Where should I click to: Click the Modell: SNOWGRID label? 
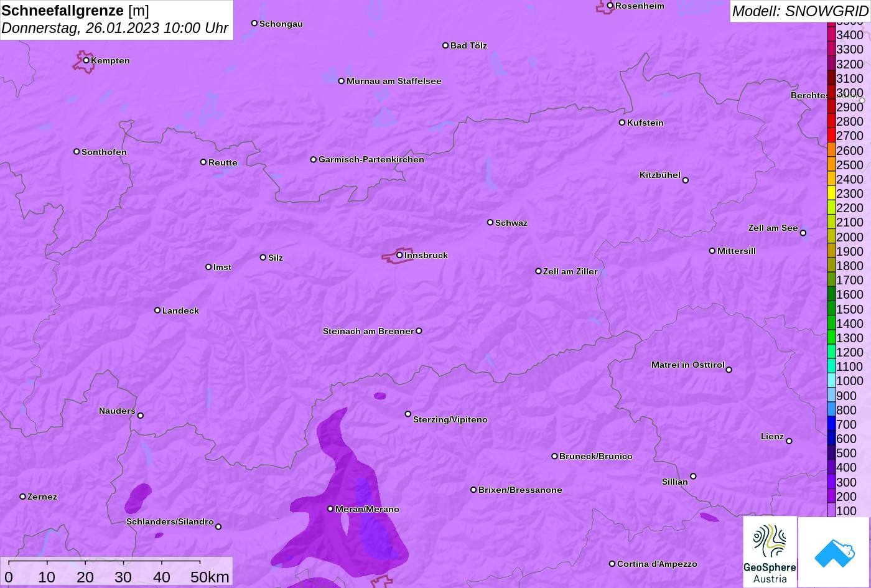click(x=800, y=11)
